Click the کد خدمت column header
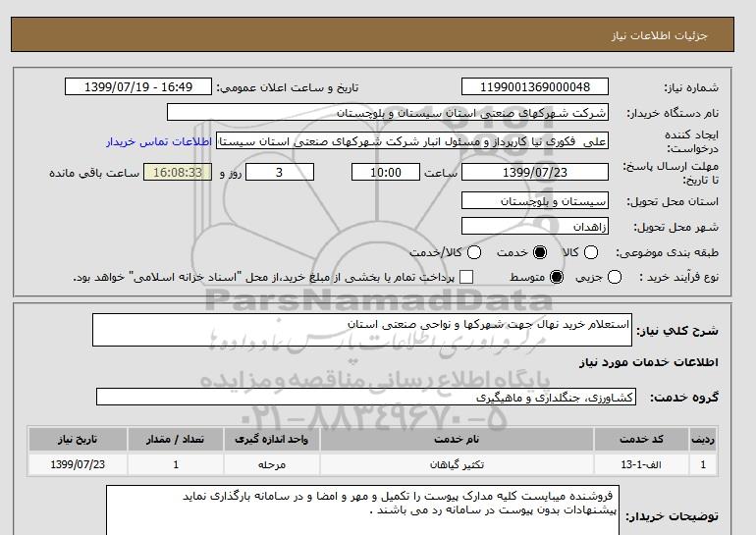 (x=641, y=440)
